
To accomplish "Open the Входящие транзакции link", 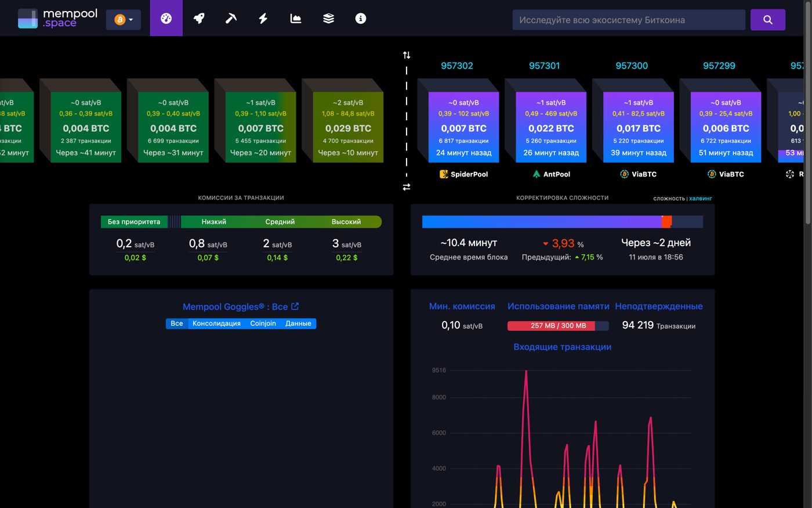I will tap(563, 347).
